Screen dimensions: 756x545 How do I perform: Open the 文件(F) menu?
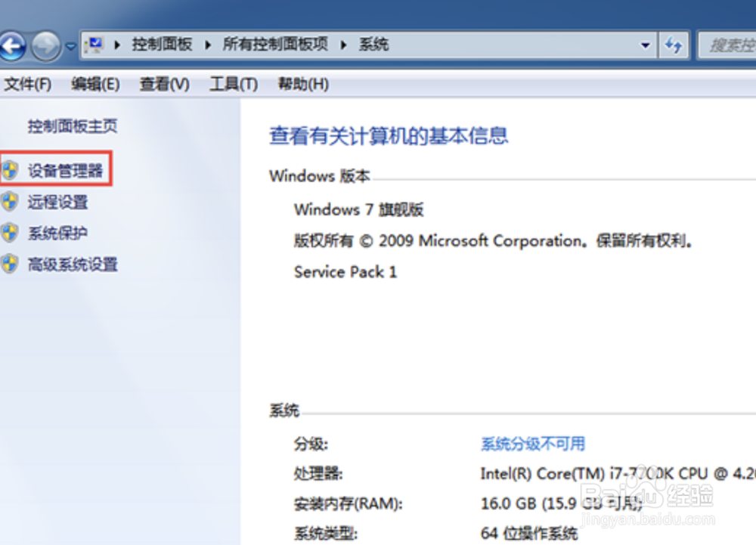pyautogui.click(x=27, y=85)
